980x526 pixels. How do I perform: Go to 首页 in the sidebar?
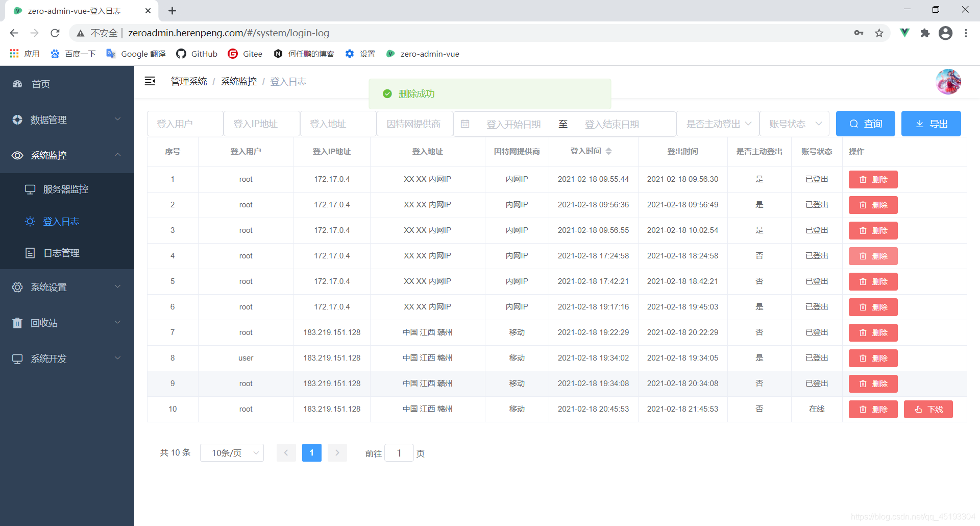pyautogui.click(x=67, y=84)
